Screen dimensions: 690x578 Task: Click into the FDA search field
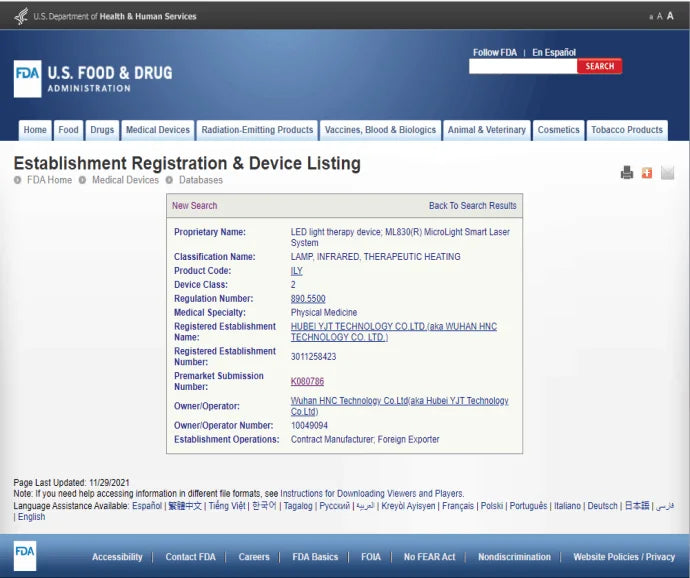tap(523, 67)
